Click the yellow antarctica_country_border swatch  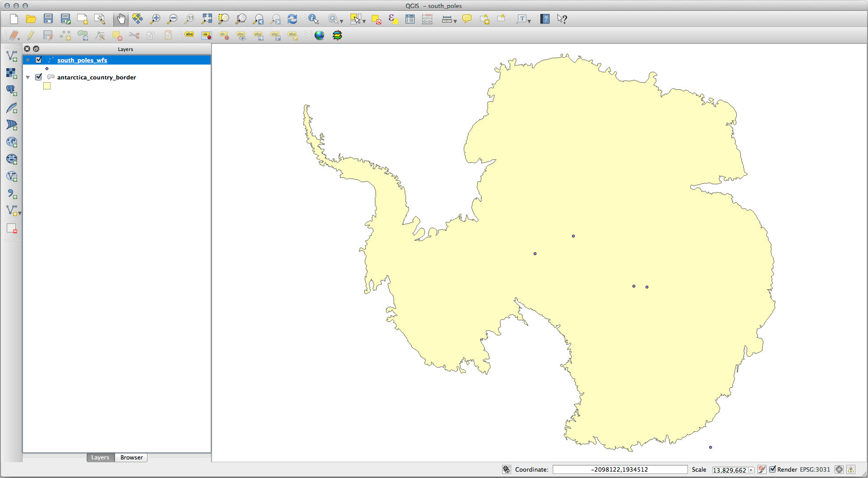47,86
